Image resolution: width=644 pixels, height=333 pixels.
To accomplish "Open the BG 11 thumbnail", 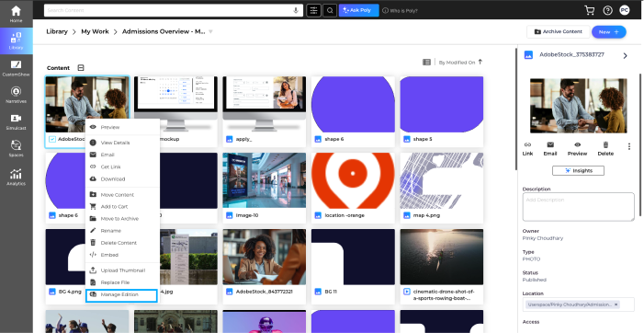I will click(353, 257).
